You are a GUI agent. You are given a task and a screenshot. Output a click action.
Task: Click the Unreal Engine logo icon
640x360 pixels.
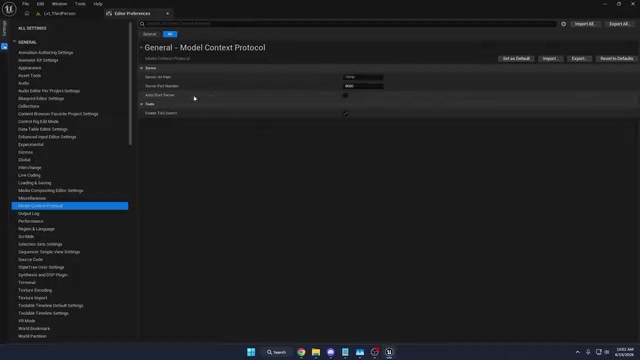tap(9, 8)
